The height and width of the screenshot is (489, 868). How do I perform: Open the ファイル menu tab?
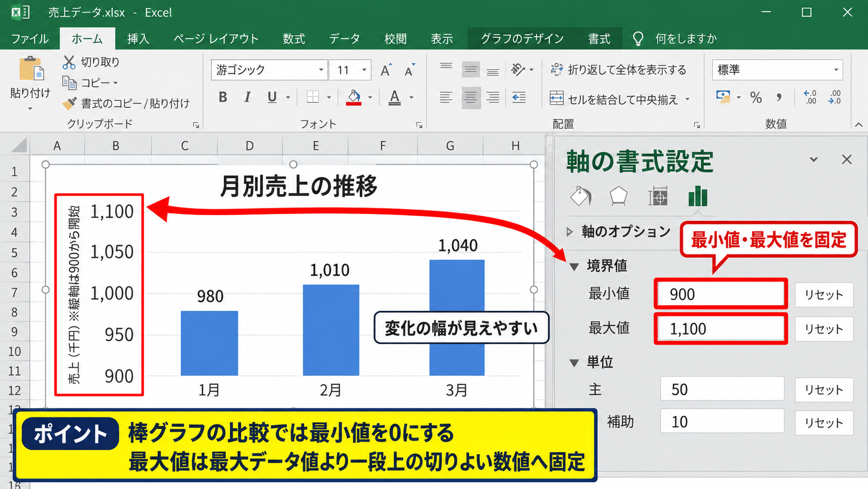pyautogui.click(x=30, y=38)
